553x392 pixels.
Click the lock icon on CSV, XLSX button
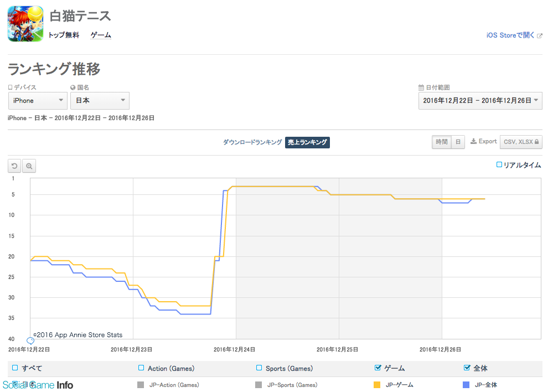click(536, 142)
